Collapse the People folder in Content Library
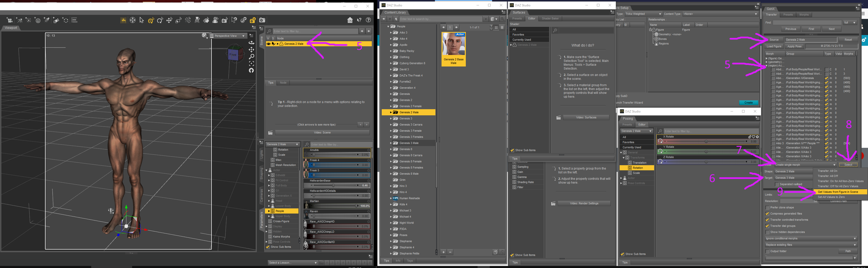Screen dimensions: 868x268 pos(388,26)
